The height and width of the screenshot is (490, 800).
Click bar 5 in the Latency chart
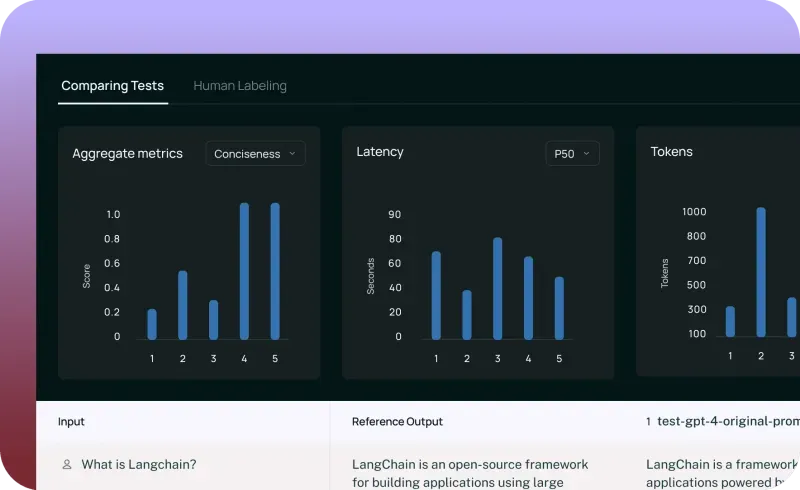click(559, 308)
